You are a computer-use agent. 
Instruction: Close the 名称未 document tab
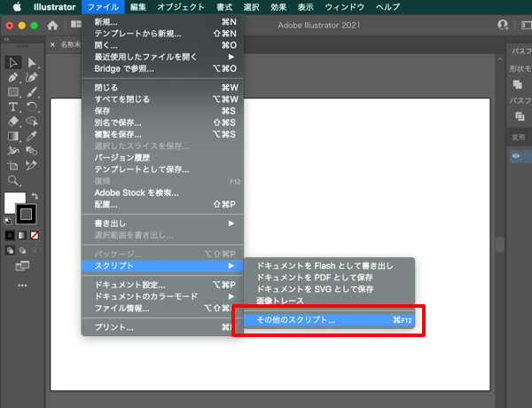52,44
